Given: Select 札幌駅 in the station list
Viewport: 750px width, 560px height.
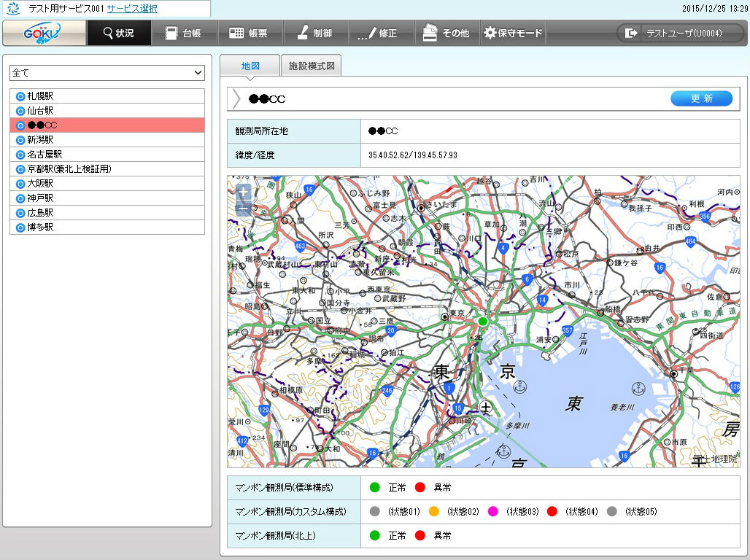Looking at the screenshot, I should [x=41, y=96].
